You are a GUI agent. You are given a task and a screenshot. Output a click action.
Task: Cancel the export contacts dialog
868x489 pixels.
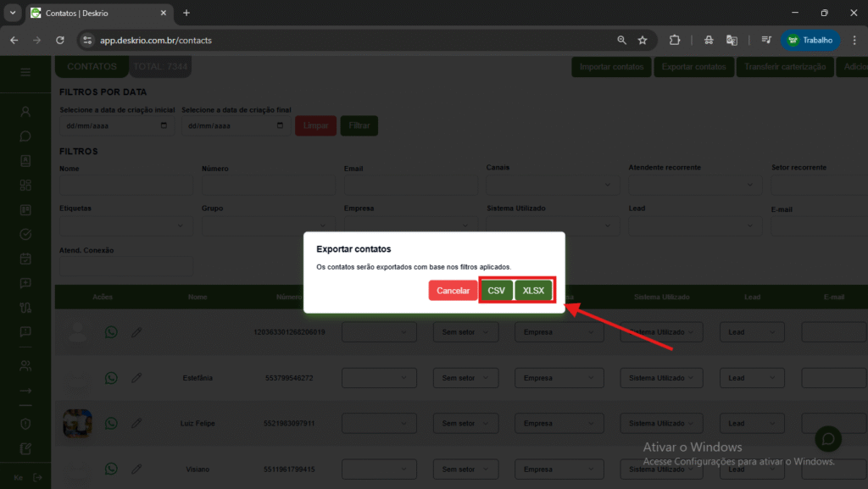[x=453, y=291]
